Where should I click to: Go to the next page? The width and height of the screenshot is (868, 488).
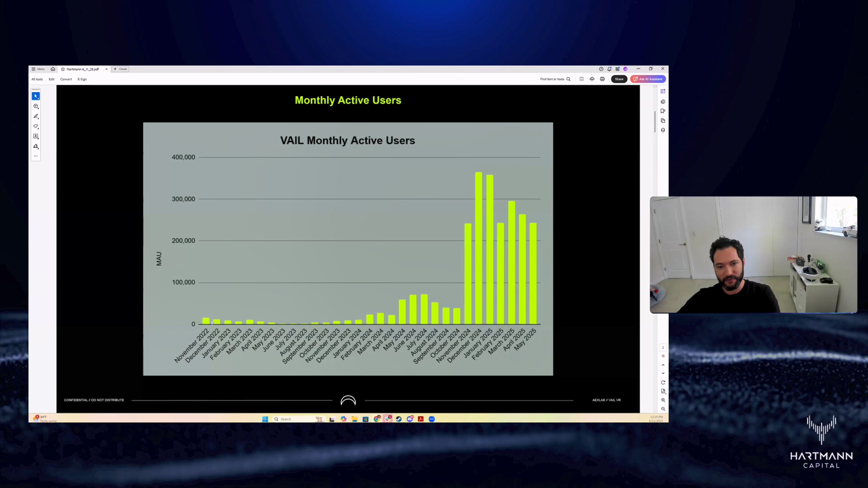coord(663,373)
